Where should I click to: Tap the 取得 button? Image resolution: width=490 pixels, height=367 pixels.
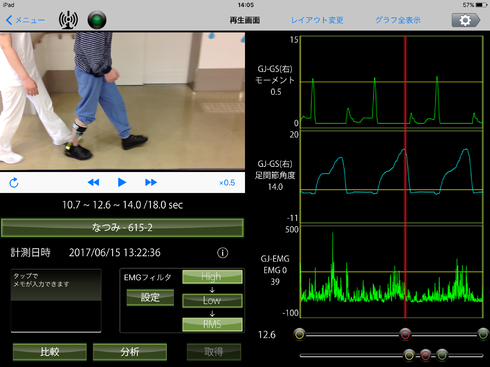pos(214,352)
